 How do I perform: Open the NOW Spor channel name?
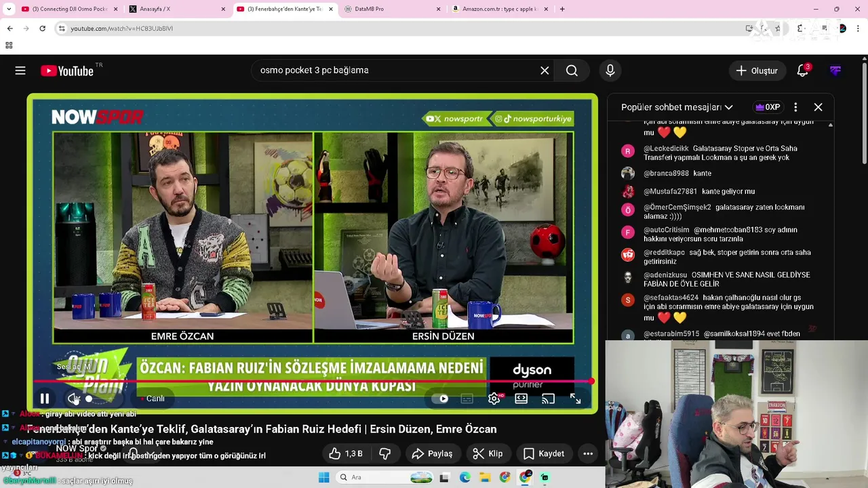tap(77, 448)
